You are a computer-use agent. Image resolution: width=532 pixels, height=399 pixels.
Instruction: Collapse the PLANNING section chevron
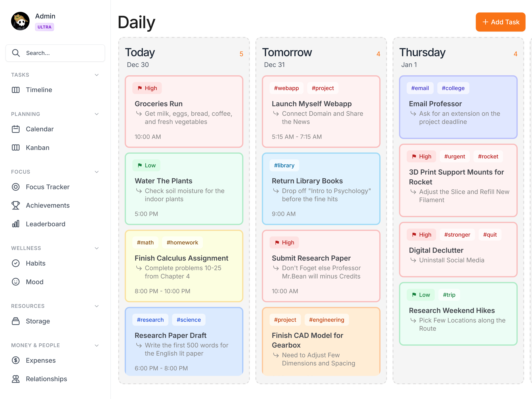click(x=97, y=114)
